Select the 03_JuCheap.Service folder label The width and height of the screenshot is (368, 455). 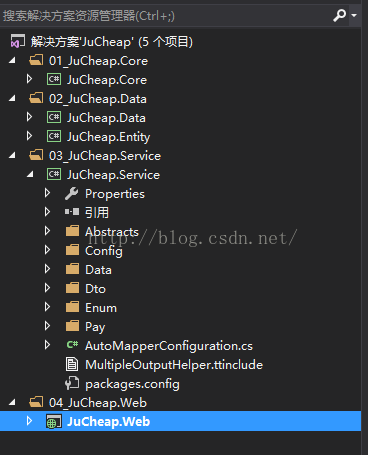point(105,156)
